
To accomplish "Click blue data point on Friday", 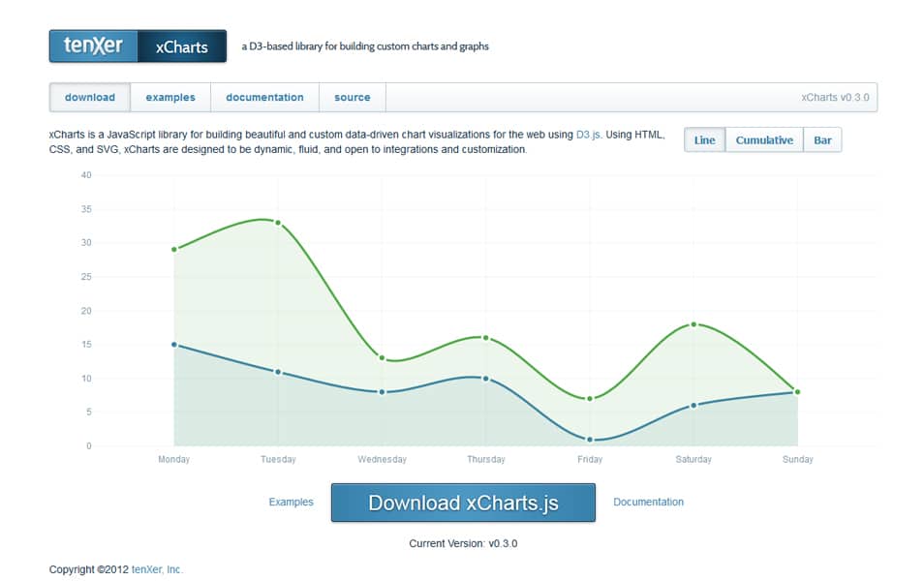I will point(590,440).
